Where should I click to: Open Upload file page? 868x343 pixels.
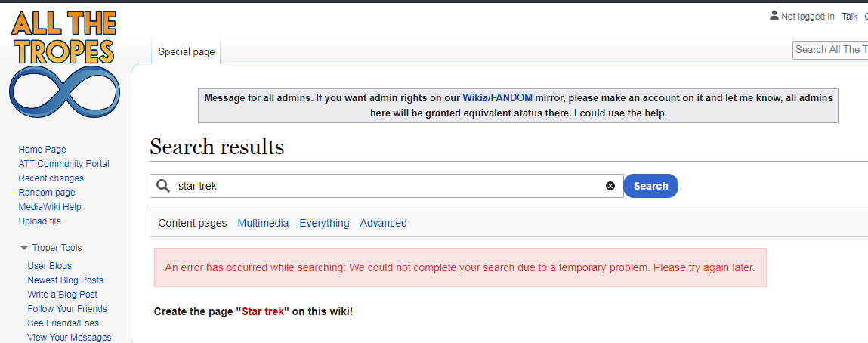40,221
